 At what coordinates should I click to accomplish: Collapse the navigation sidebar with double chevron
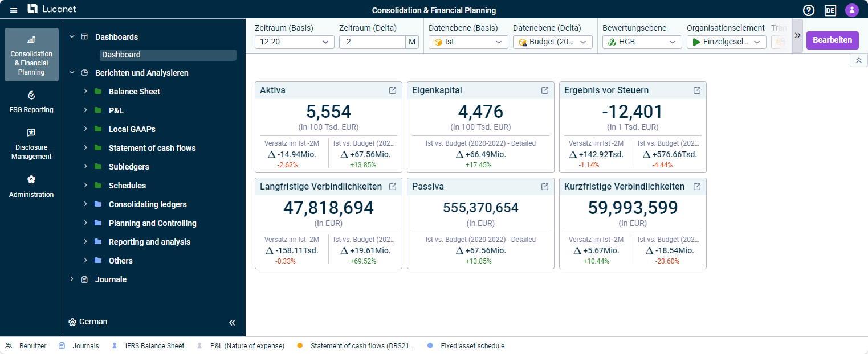[x=232, y=323]
